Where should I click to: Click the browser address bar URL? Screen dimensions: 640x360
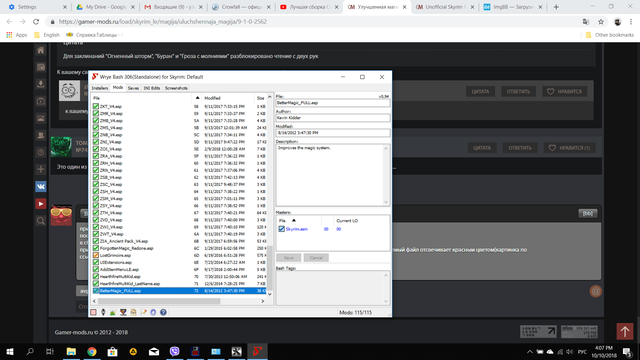(x=162, y=22)
